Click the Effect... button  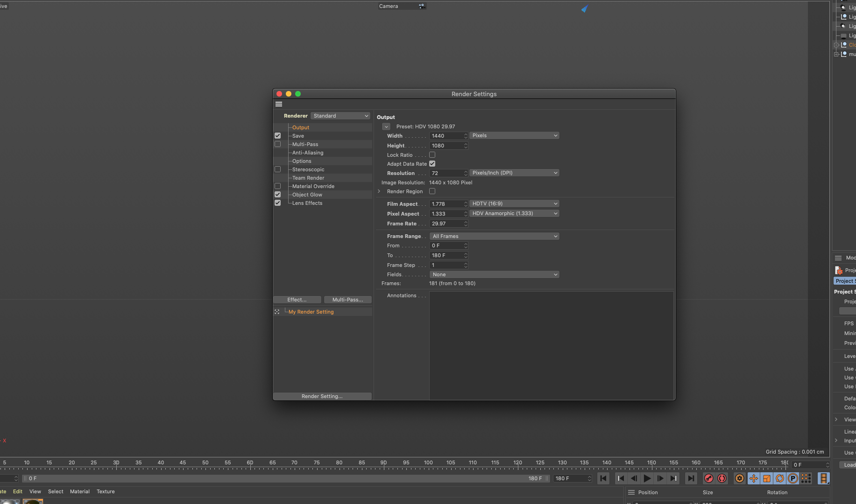[x=297, y=299]
